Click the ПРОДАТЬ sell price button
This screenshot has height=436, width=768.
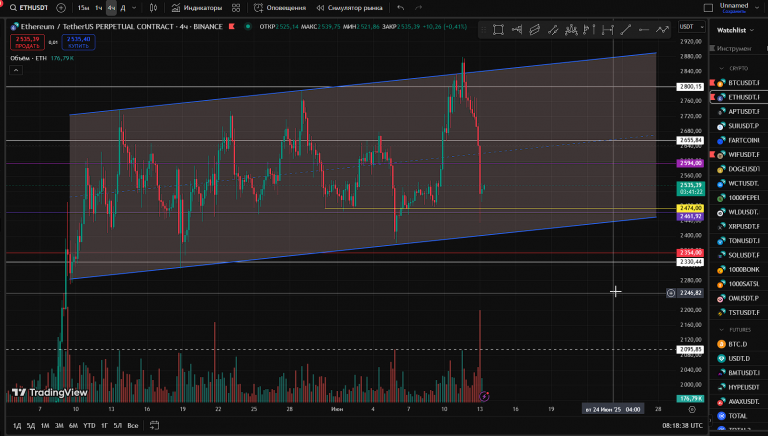click(27, 42)
